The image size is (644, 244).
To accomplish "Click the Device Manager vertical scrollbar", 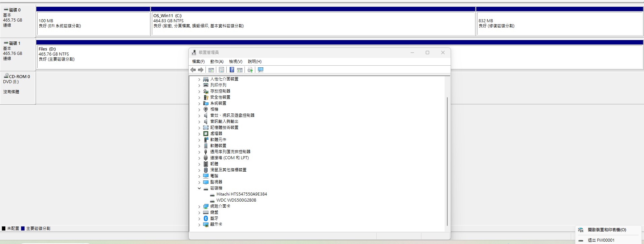I will 447,162.
